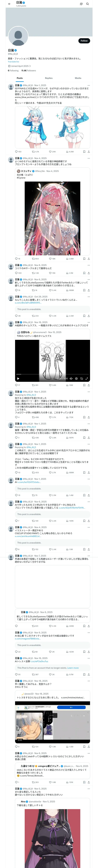The height and width of the screenshot is (868, 98).
Task: Click the Grok icon beside the search icon
Action: point(81,4)
